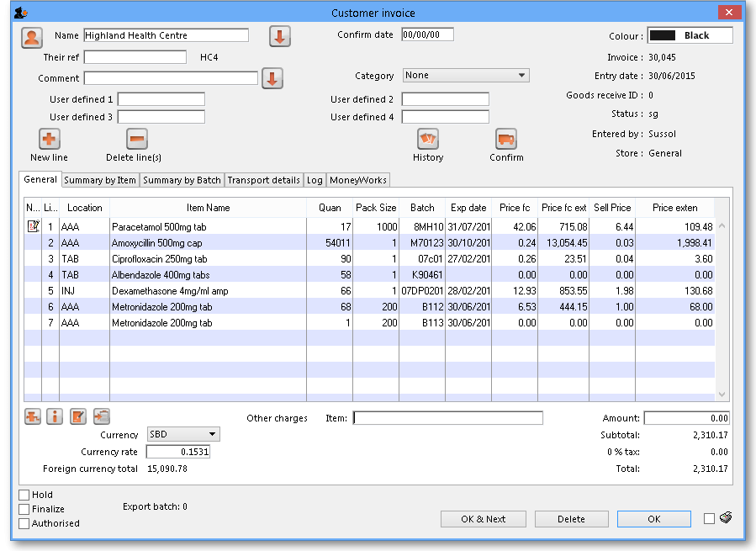756x551 pixels.
Task: Open the Transport details tab
Action: point(263,180)
